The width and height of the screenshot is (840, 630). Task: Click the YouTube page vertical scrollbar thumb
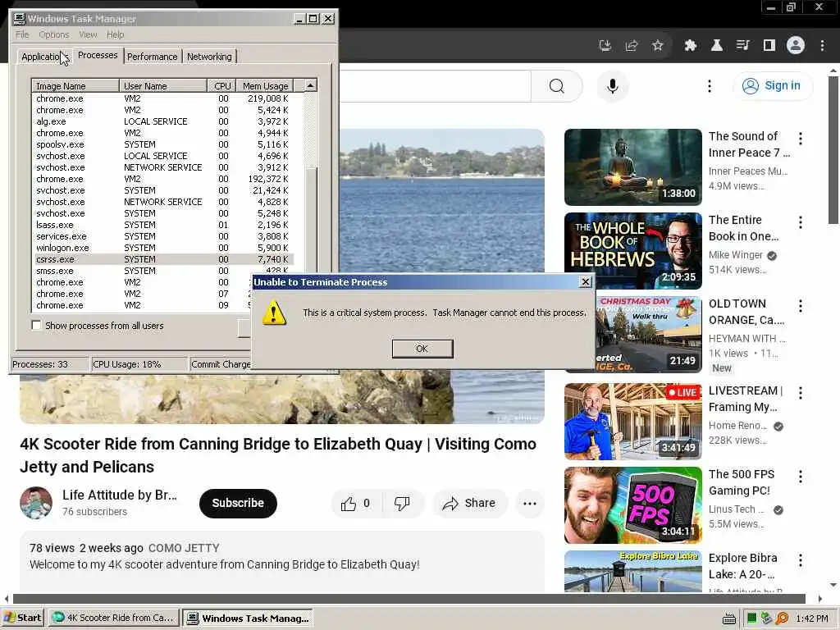pyautogui.click(x=833, y=151)
